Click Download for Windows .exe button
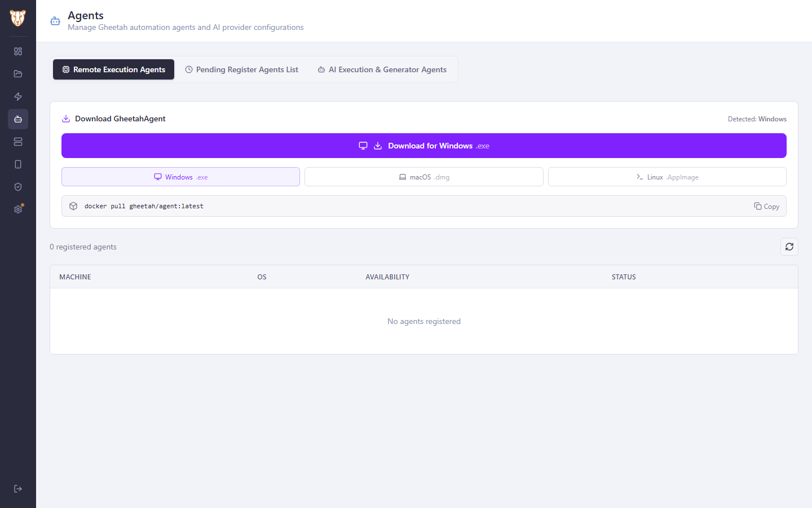This screenshot has height=508, width=812. point(424,146)
